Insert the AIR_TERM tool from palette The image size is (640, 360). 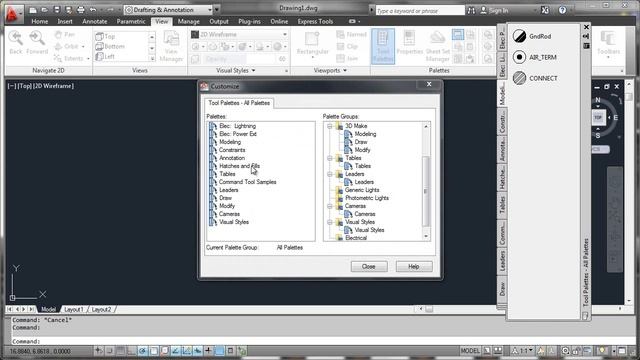(535, 57)
